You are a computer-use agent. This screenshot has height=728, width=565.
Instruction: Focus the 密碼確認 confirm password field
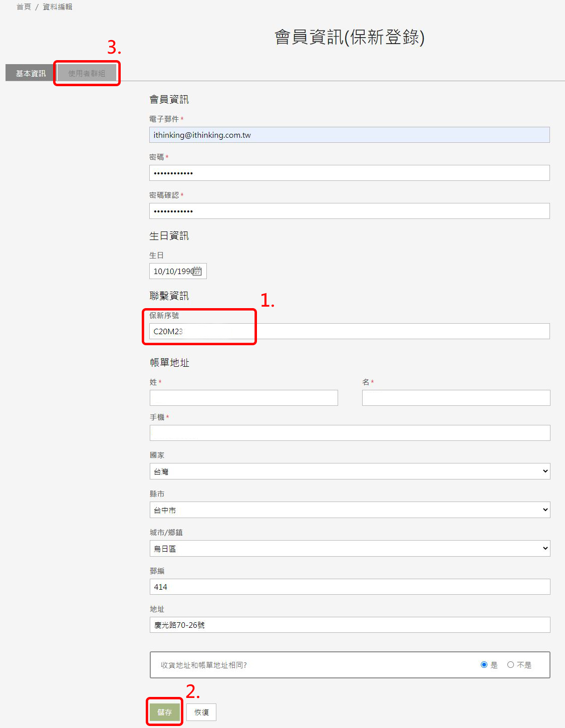(349, 211)
